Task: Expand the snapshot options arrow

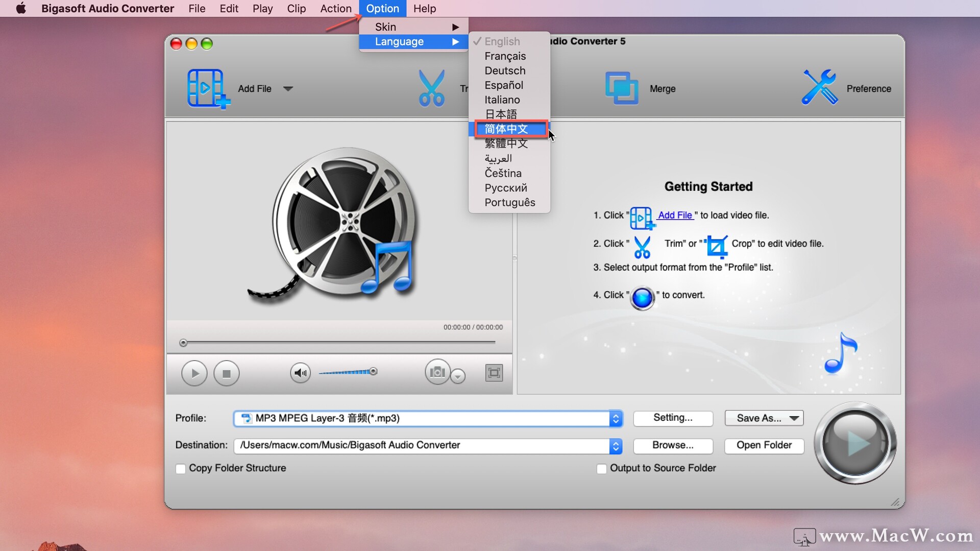Action: 458,376
